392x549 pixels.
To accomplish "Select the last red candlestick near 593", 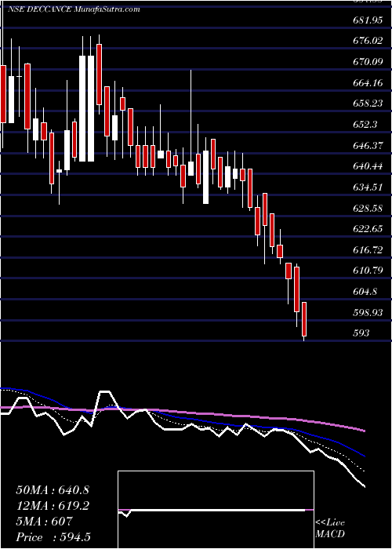I will click(x=304, y=319).
